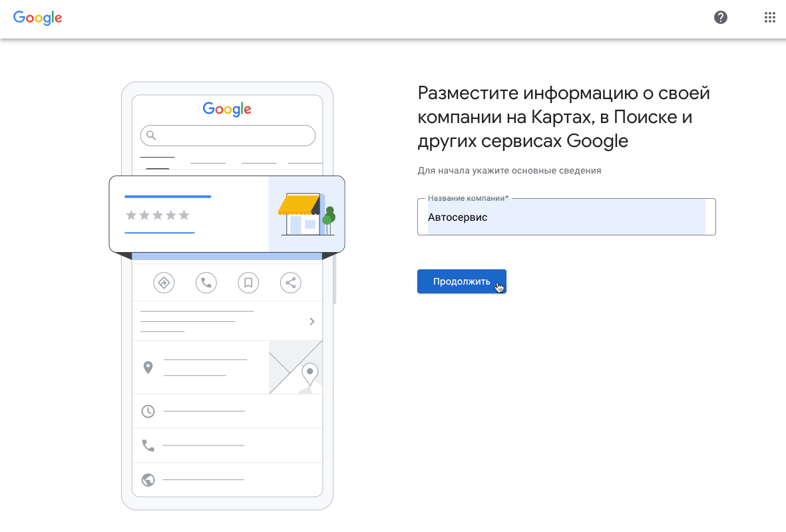Click the Google logo inside phone illustration
The image size is (786, 532).
click(227, 109)
